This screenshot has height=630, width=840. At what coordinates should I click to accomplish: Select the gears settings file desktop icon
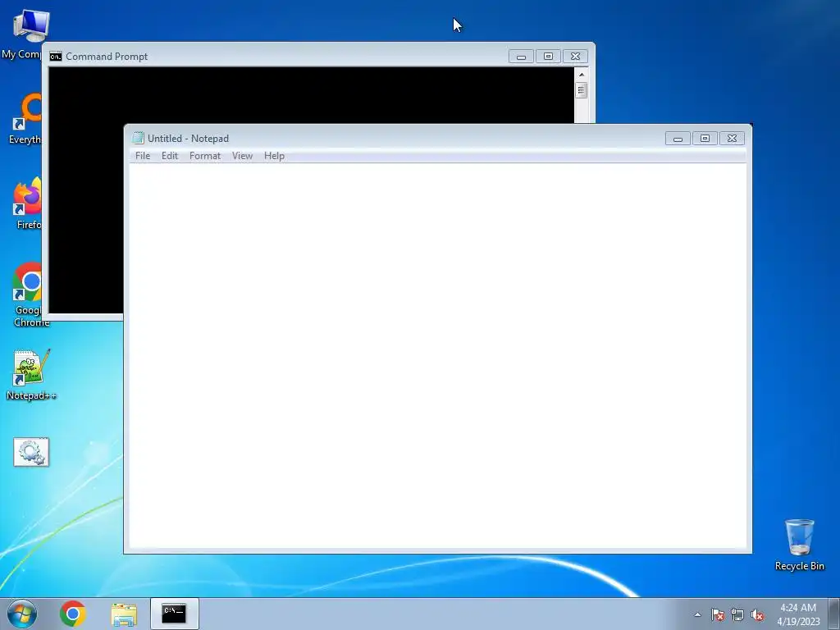point(31,452)
